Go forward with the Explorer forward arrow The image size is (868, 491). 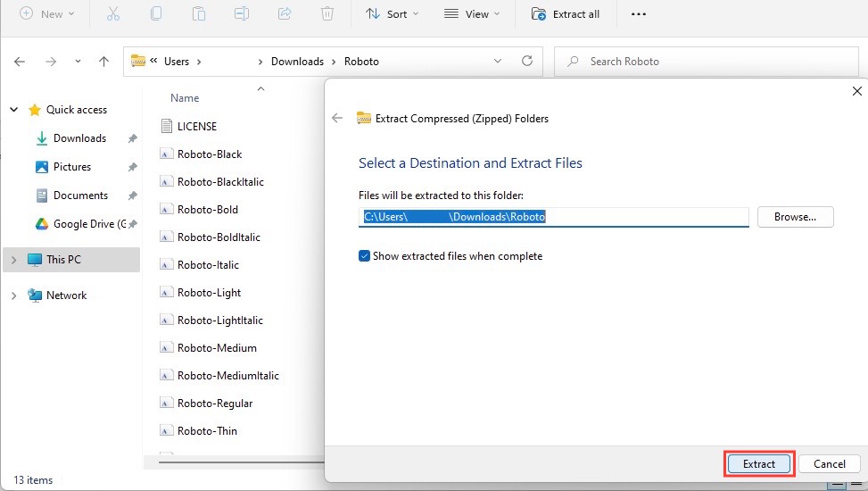50,62
